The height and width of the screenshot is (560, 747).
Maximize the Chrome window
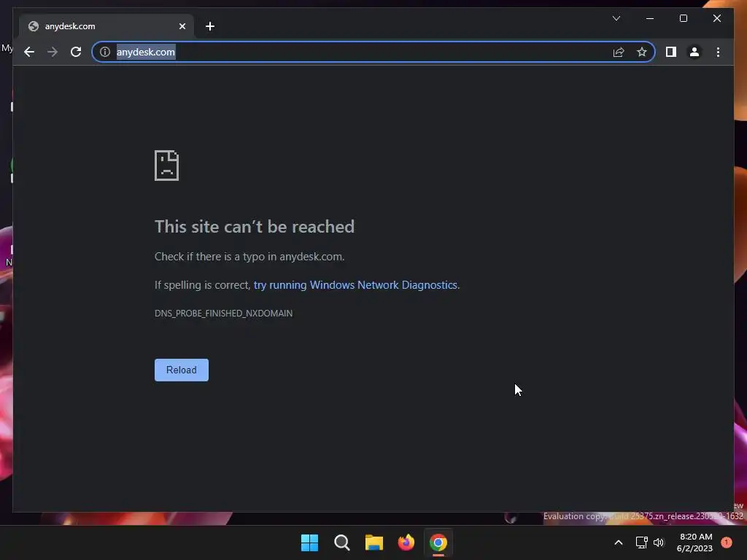pyautogui.click(x=683, y=18)
